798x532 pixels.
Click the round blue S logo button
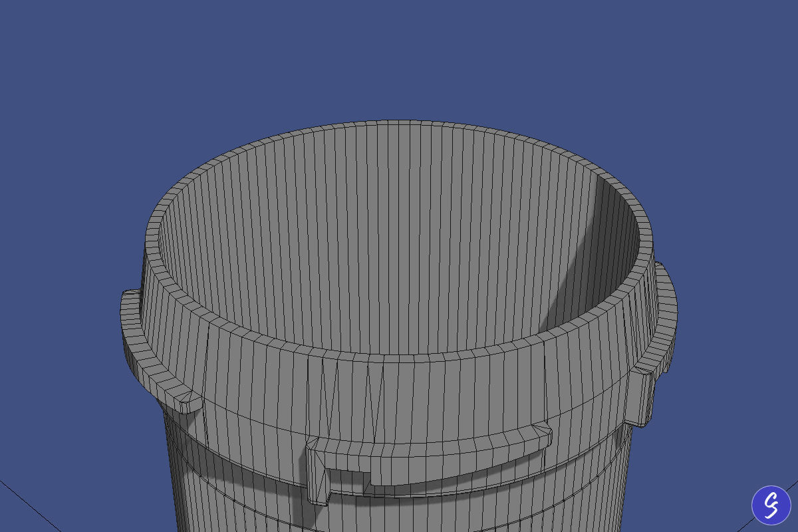(x=771, y=505)
